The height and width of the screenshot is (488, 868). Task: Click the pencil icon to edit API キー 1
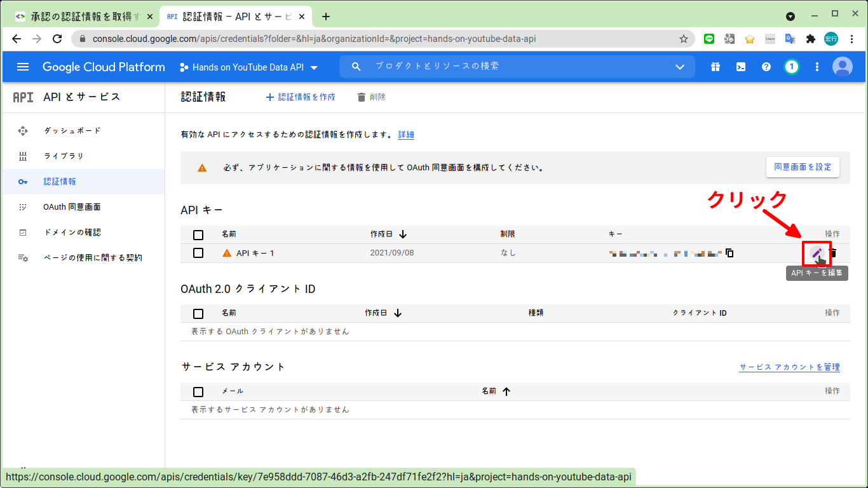tap(817, 253)
